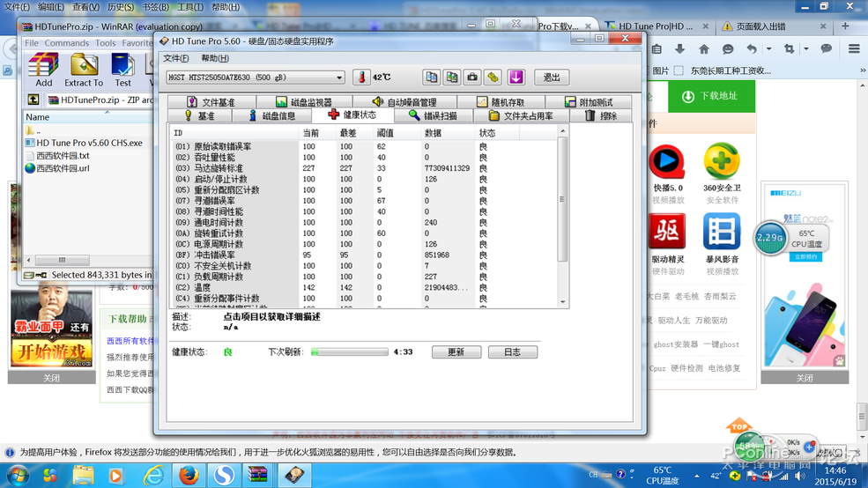This screenshot has height=488, width=868.
Task: Click the 暴风影音 app icon
Action: coord(722,232)
